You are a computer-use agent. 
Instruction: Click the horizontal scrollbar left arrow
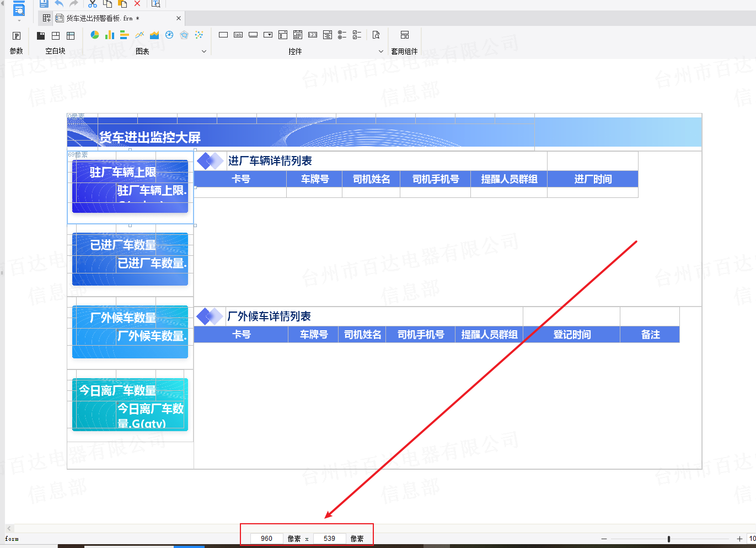[x=9, y=528]
